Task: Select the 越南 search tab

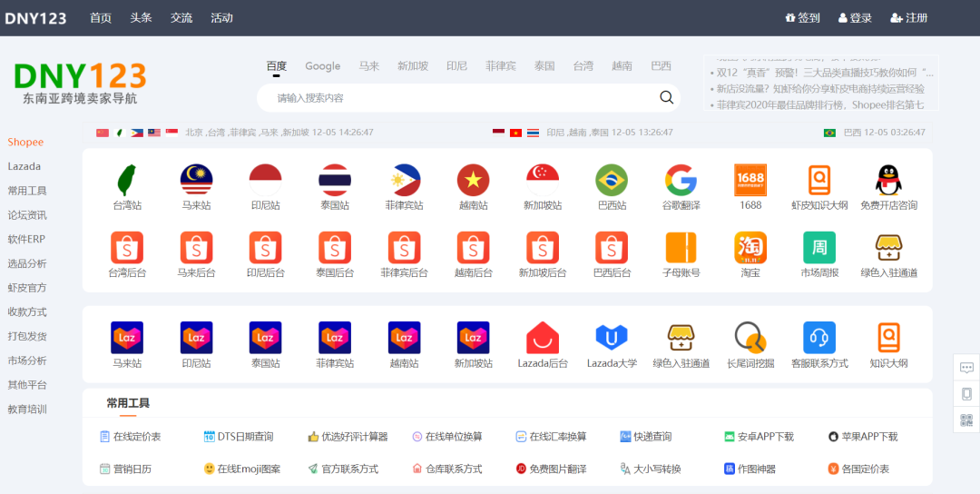Action: [x=622, y=66]
